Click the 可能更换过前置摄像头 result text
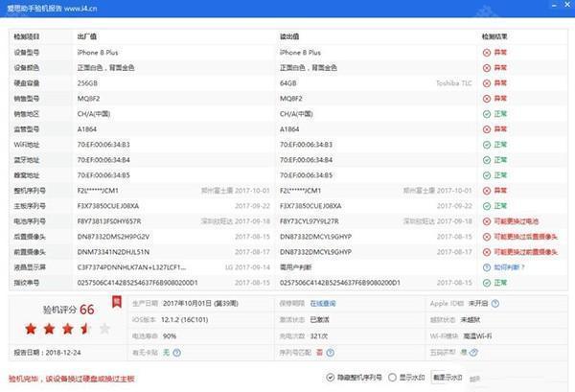Viewport: 575px width, 392px height. 525,252
